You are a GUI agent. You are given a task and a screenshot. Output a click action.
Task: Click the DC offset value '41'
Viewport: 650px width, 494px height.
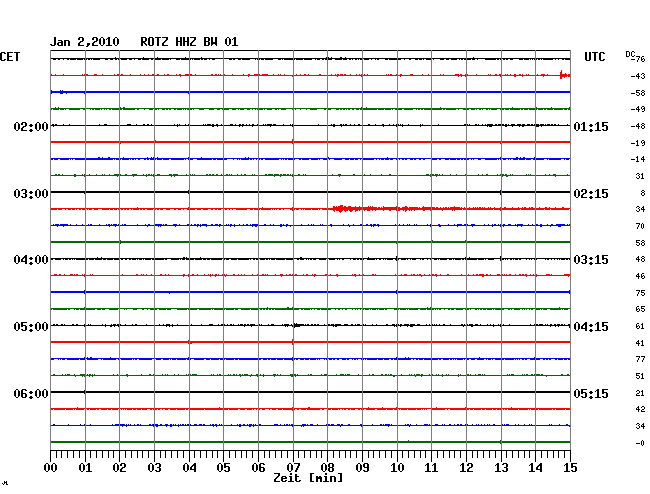640,343
